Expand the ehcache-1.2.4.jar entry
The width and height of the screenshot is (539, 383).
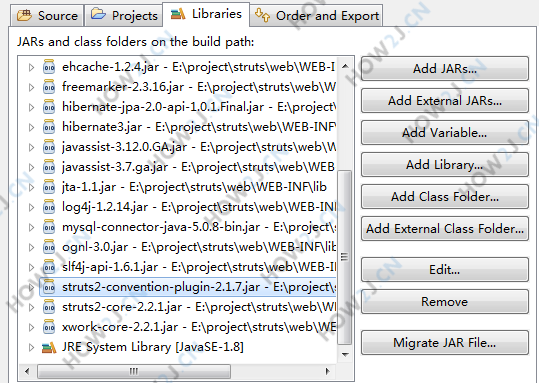31,67
